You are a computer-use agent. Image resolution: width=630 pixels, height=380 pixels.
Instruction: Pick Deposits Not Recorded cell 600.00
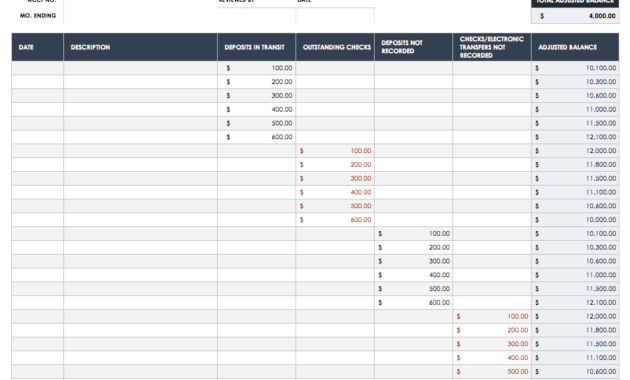click(413, 302)
